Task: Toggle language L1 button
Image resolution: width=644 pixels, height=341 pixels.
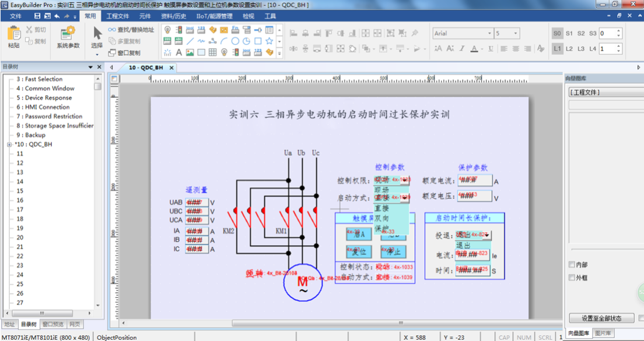Action: click(557, 48)
